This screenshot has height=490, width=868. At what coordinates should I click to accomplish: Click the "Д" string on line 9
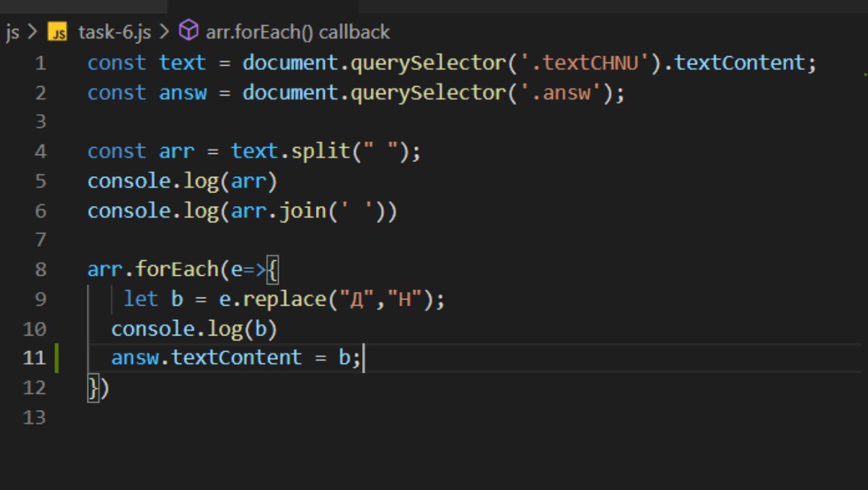(x=357, y=300)
